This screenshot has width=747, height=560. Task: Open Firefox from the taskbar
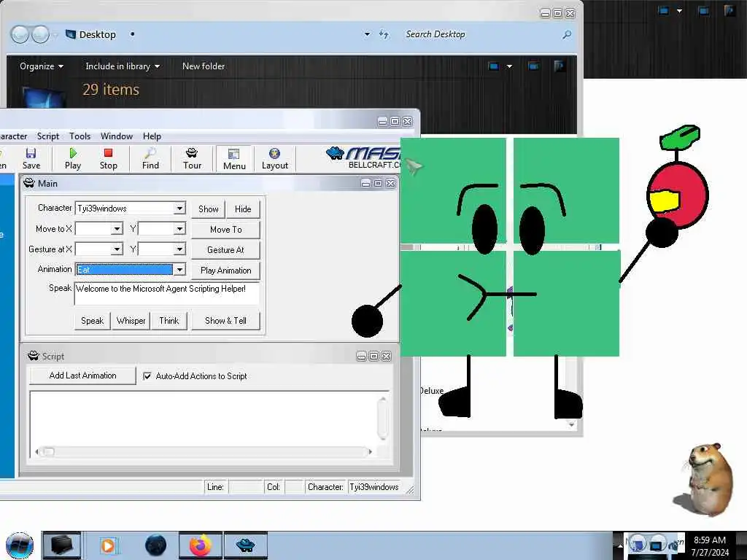pos(201,545)
